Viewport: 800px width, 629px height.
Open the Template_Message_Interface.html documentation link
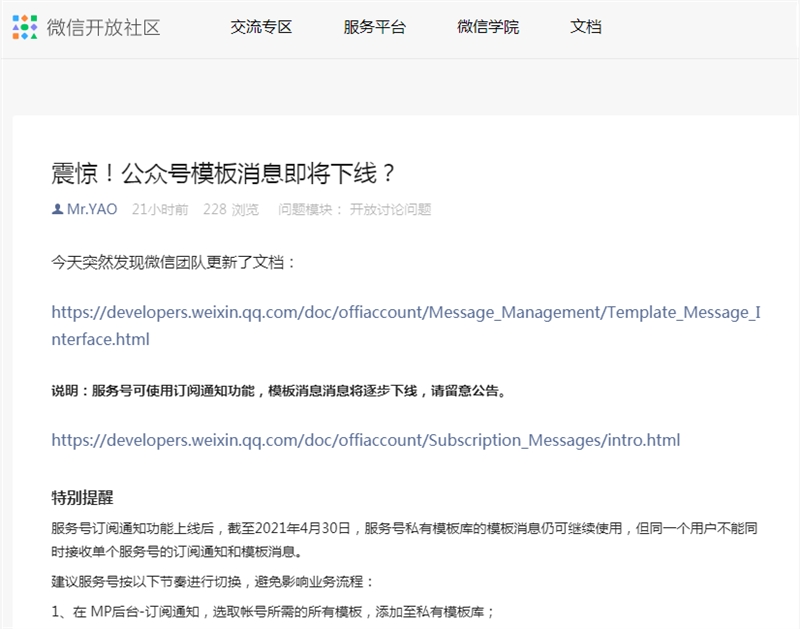click(x=406, y=325)
